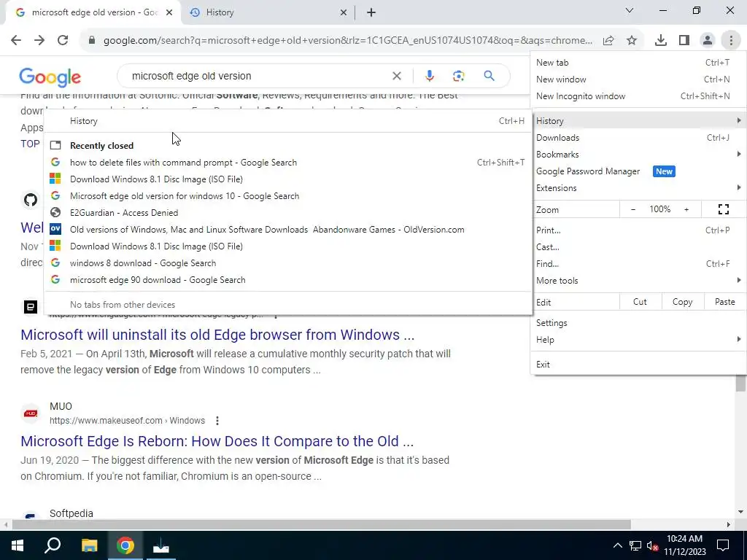Open more options for MUO result
Image resolution: width=747 pixels, height=560 pixels.
tap(217, 421)
